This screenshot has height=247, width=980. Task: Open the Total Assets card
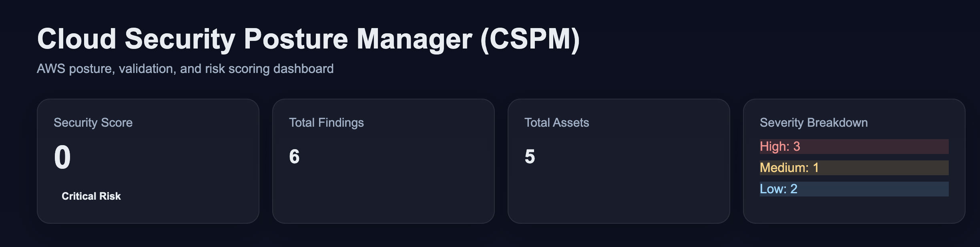click(619, 192)
